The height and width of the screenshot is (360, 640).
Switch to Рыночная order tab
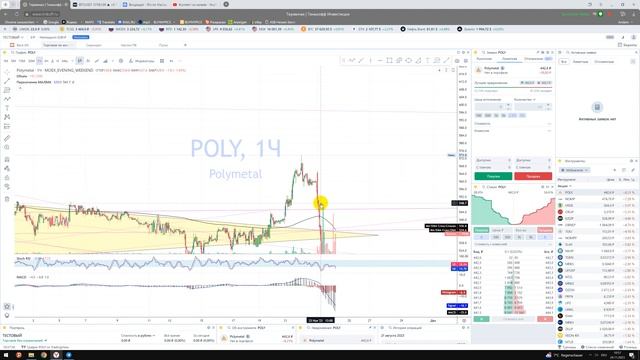(484, 59)
